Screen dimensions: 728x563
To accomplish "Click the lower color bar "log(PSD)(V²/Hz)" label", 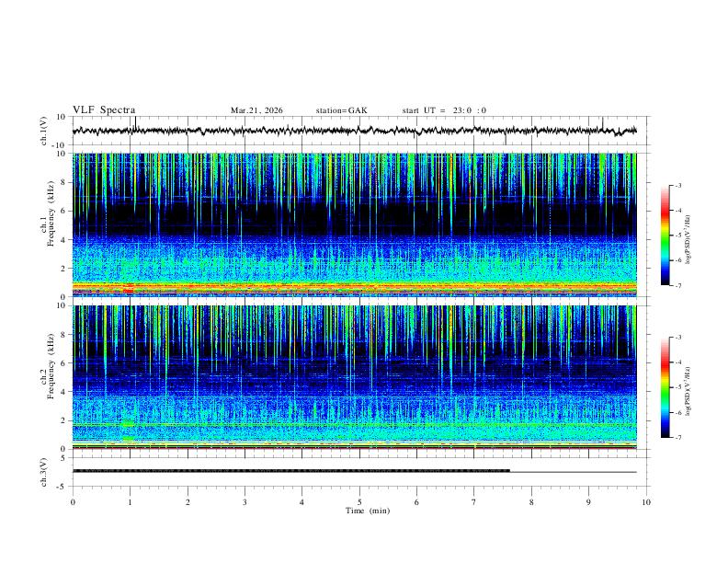I will 688,392.
